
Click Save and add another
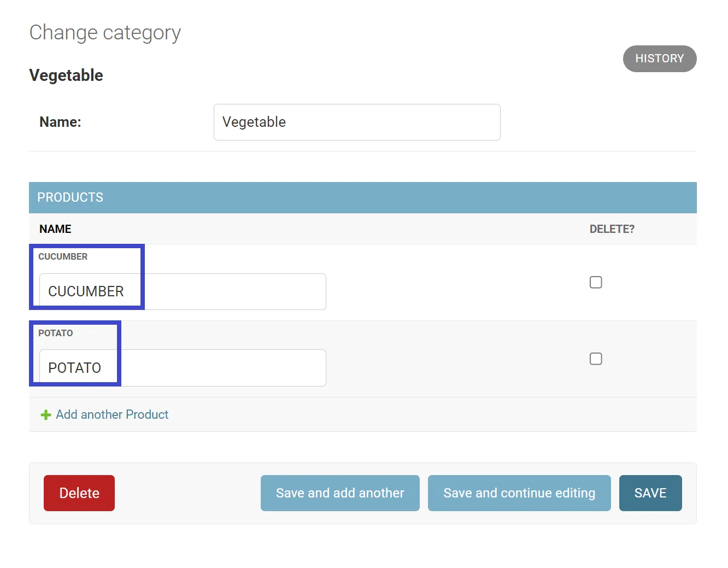340,493
